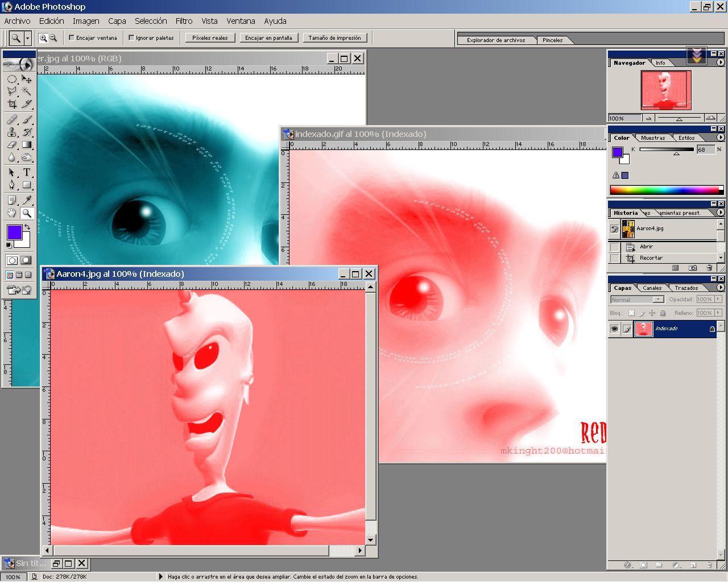Swap foreground and background colors
This screenshot has height=582, width=728.
(26, 227)
